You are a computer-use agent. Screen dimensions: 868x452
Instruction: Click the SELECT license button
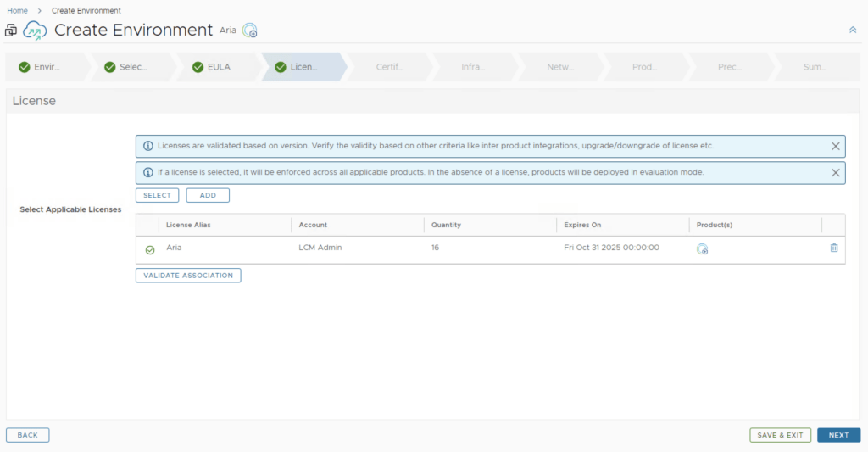coord(157,195)
